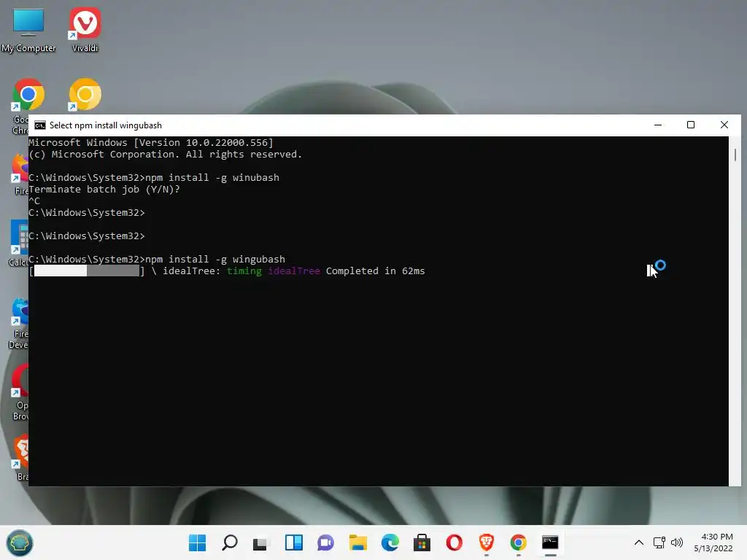747x560 pixels.
Task: Open Microsoft Store from the taskbar
Action: click(x=422, y=542)
